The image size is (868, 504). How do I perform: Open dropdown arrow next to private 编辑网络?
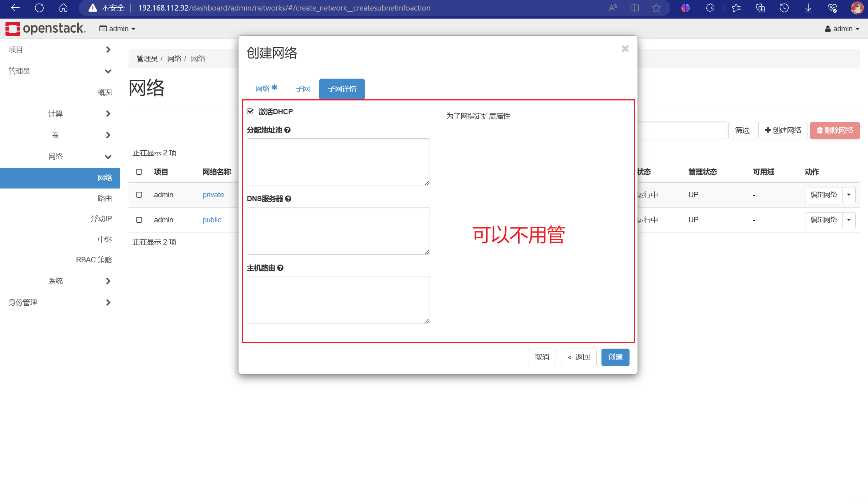(x=849, y=195)
